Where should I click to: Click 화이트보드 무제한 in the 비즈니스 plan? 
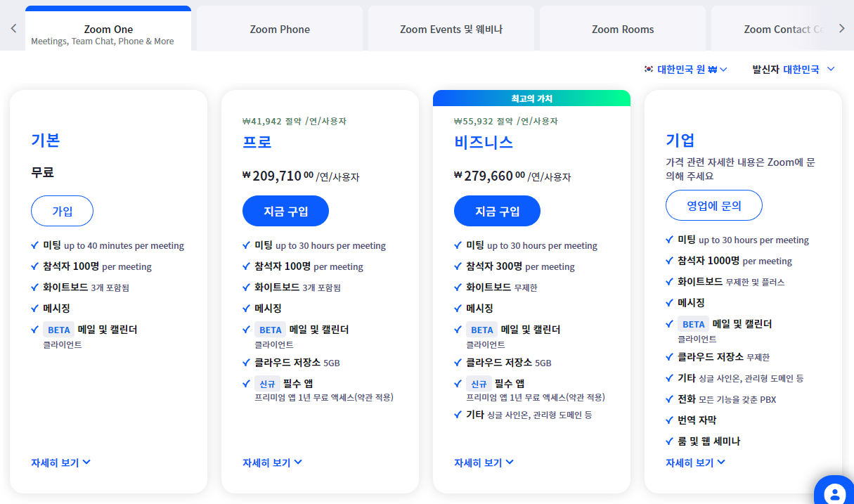[x=502, y=287]
